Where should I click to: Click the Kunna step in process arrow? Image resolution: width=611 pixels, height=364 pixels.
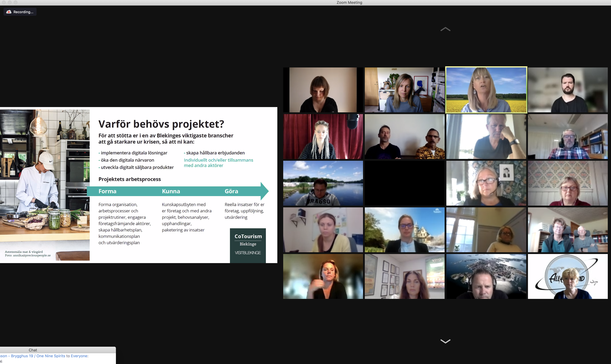(x=171, y=191)
